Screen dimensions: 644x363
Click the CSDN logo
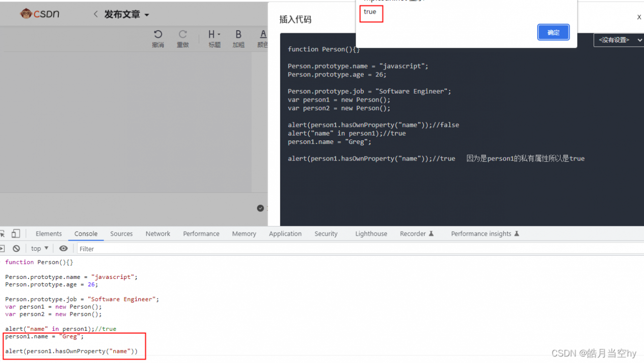click(40, 14)
